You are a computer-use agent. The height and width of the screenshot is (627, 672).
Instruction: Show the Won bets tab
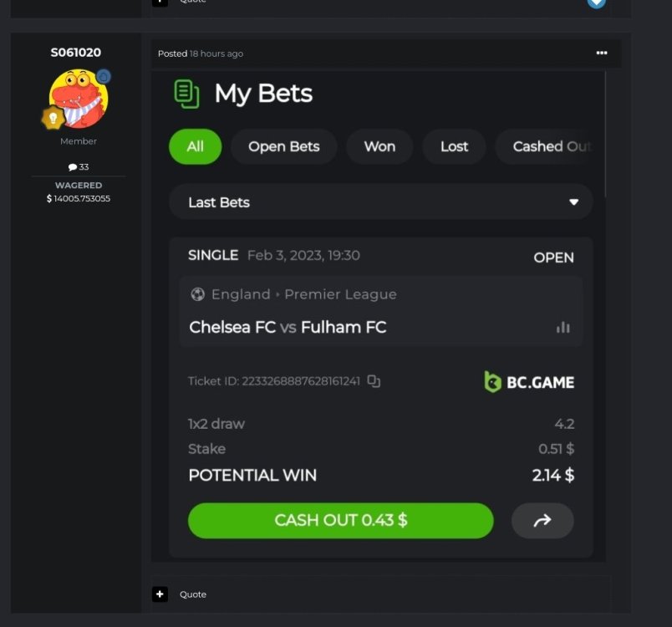[x=379, y=146]
